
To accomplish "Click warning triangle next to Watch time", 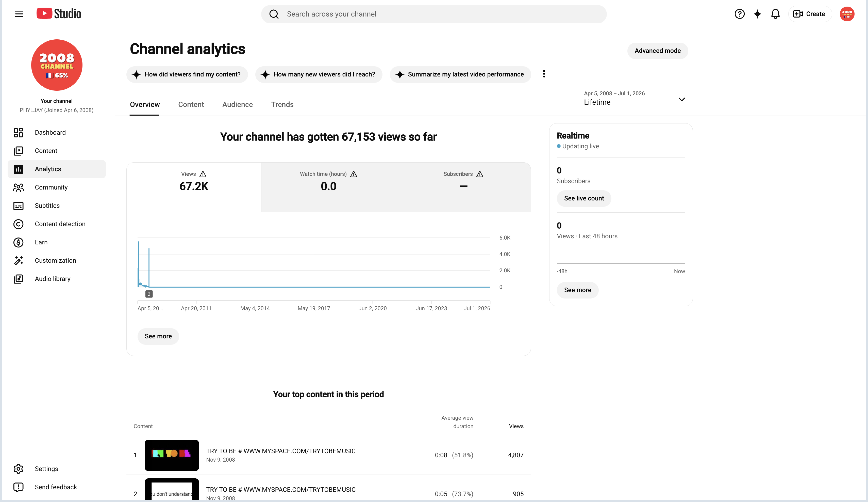I will pyautogui.click(x=354, y=174).
